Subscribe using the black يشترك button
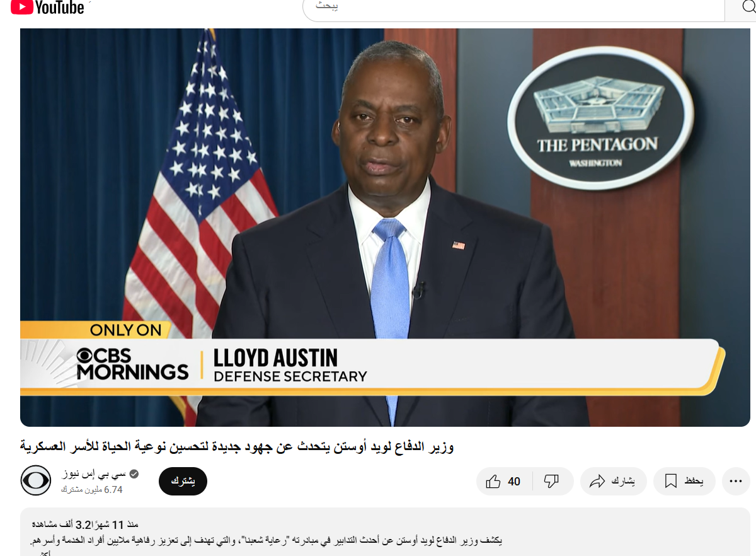Image resolution: width=756 pixels, height=556 pixels. pyautogui.click(x=183, y=482)
